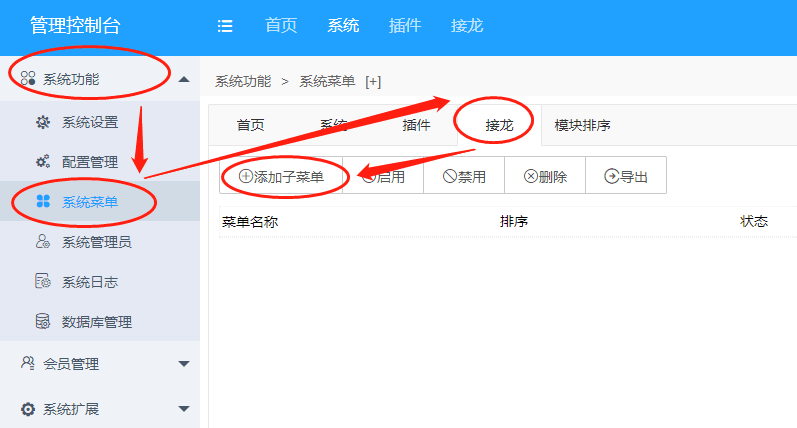
Task: Click the 状态 column header
Action: (754, 221)
